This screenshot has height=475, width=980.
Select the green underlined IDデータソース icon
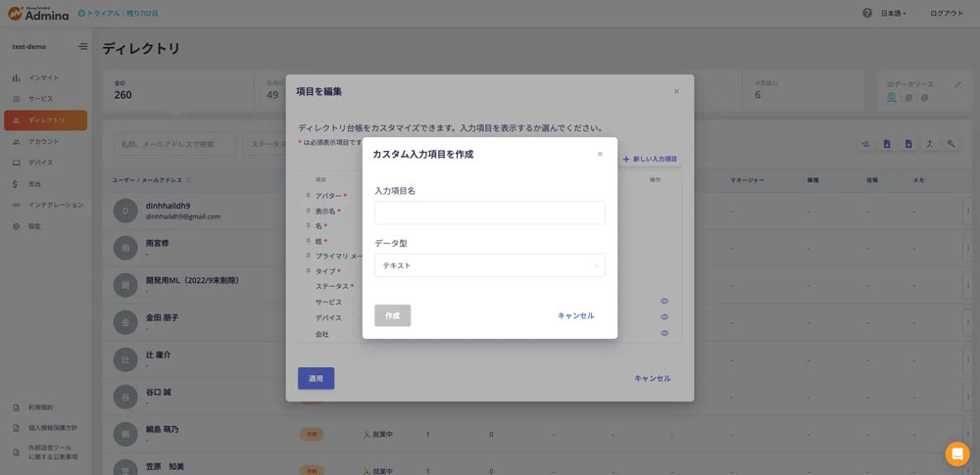pos(892,97)
